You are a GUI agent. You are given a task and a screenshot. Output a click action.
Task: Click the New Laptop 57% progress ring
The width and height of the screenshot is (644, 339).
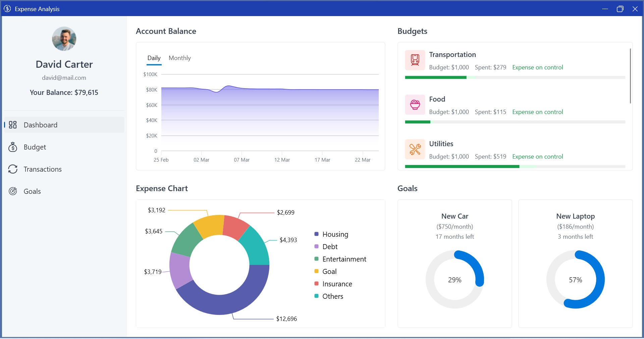click(x=576, y=279)
